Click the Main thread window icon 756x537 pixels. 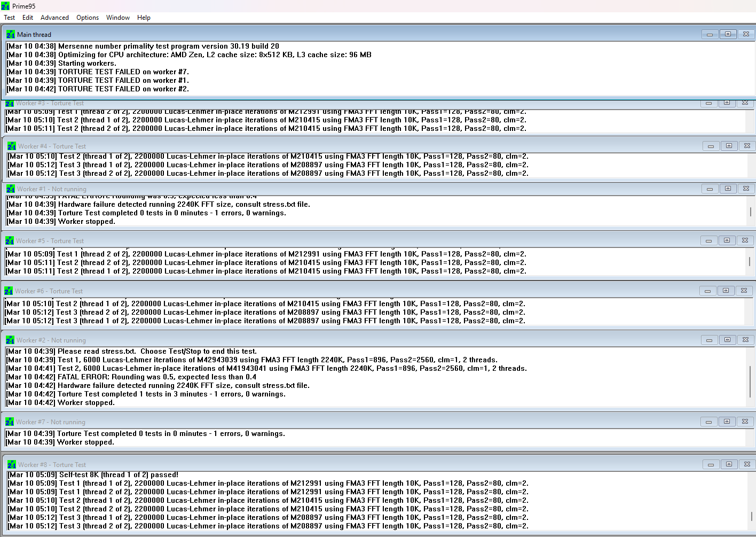click(11, 34)
